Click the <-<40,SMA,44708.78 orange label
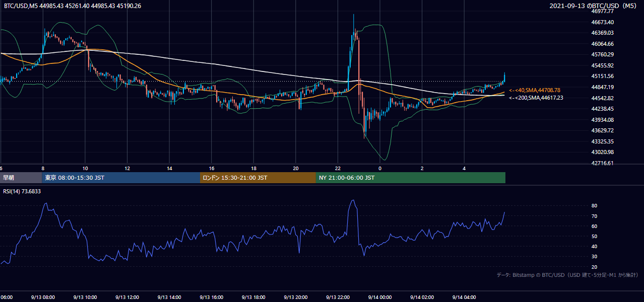Screen dimensions: 644x302 click(535, 90)
